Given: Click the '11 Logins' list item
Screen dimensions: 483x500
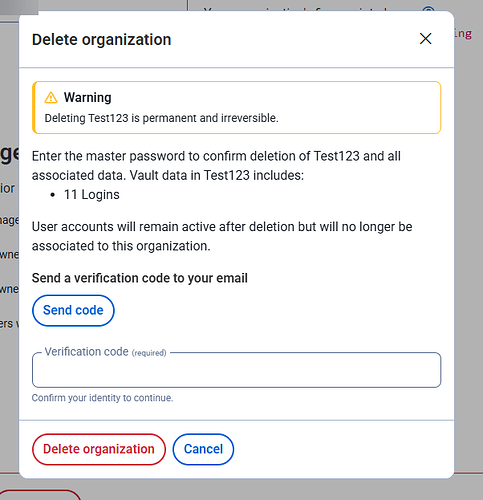Looking at the screenshot, I should 91,195.
